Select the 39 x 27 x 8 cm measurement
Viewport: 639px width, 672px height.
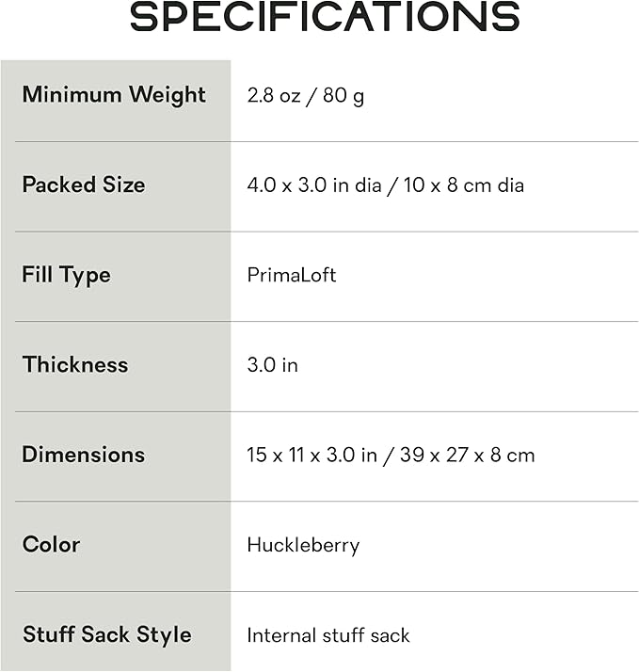click(467, 456)
